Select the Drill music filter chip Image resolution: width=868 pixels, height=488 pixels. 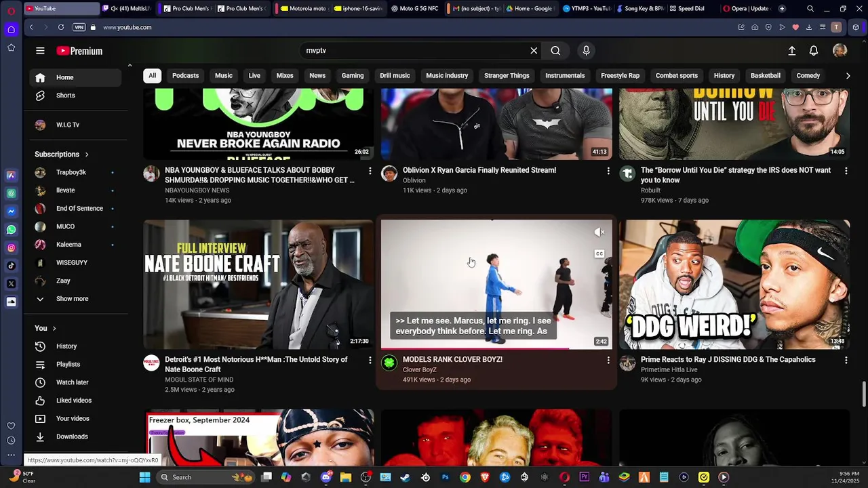pos(395,76)
